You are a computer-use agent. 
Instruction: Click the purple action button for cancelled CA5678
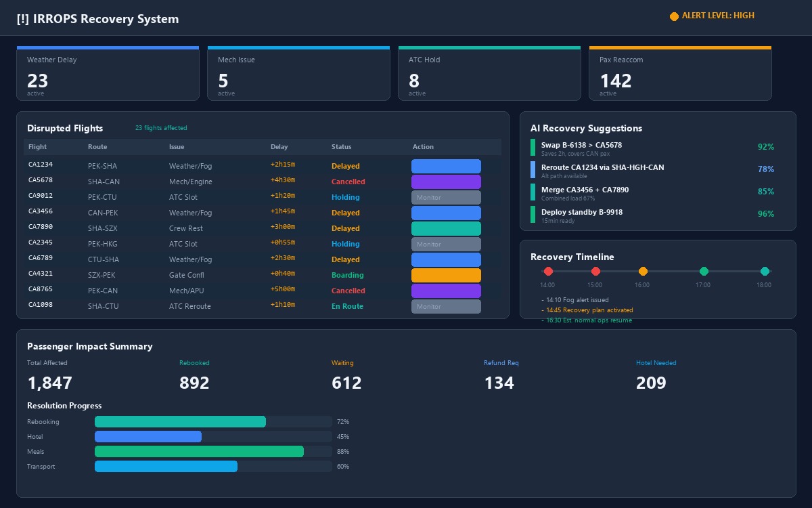pos(446,182)
